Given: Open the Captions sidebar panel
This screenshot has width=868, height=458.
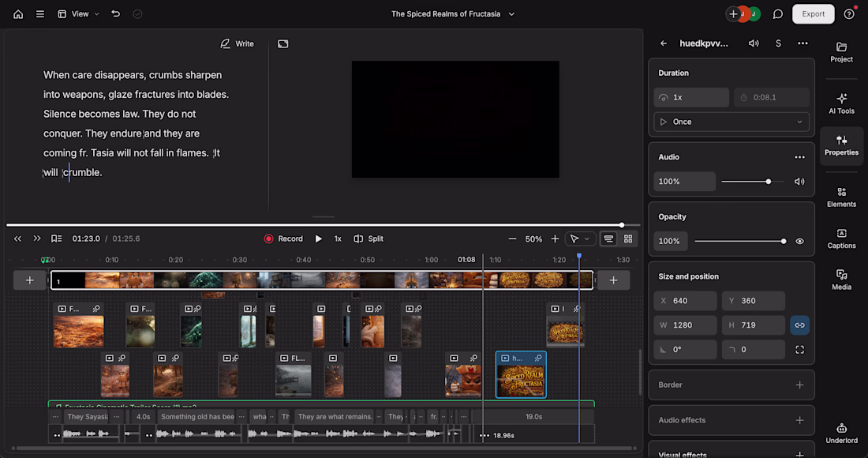Looking at the screenshot, I should click(841, 238).
